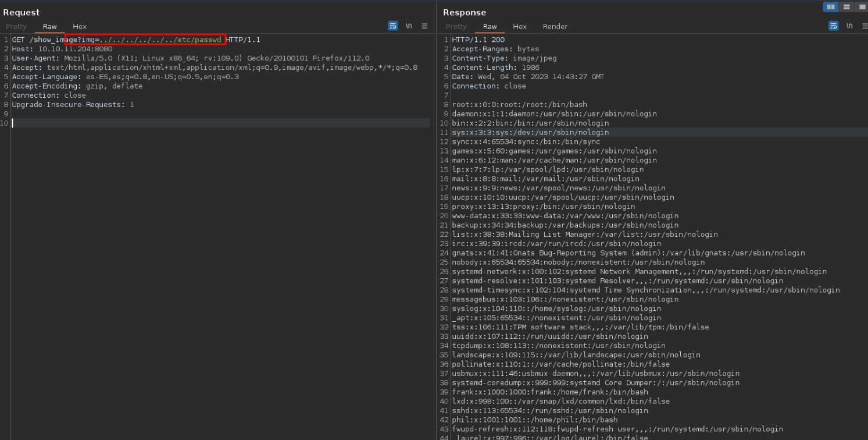Select the Raw tab in Response
Viewport: 868px width, 440px height.
coord(490,27)
